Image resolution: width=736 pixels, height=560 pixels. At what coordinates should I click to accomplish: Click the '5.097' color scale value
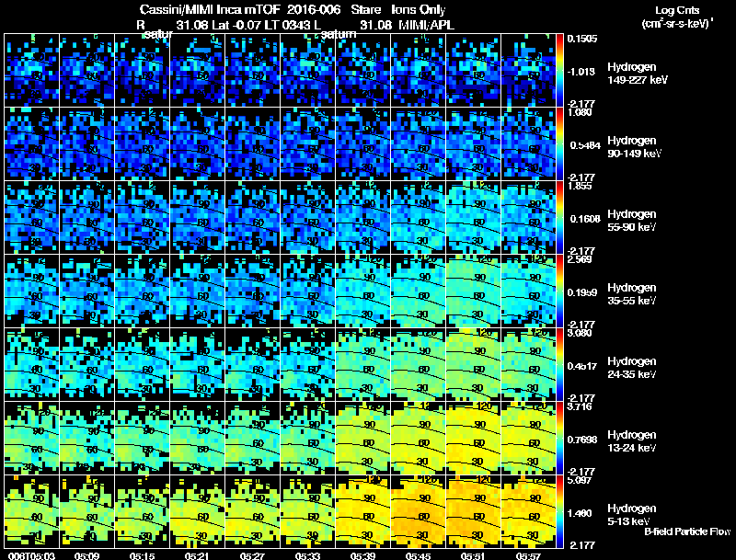(x=580, y=480)
